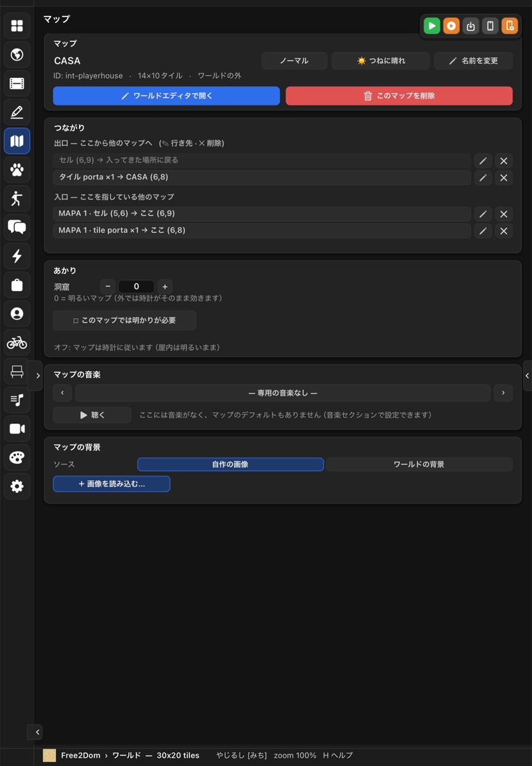
Task: Click MAPA 1 · tile porta ×1 row
Action: click(x=262, y=230)
